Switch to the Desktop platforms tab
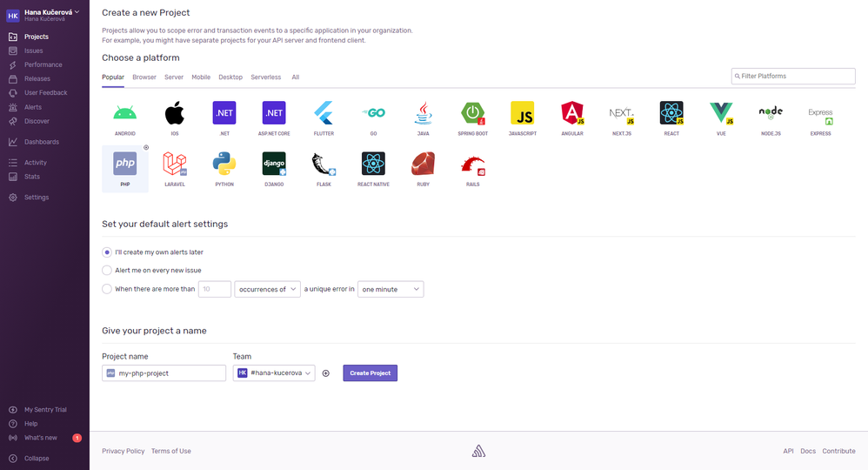This screenshot has height=470, width=868. click(230, 77)
